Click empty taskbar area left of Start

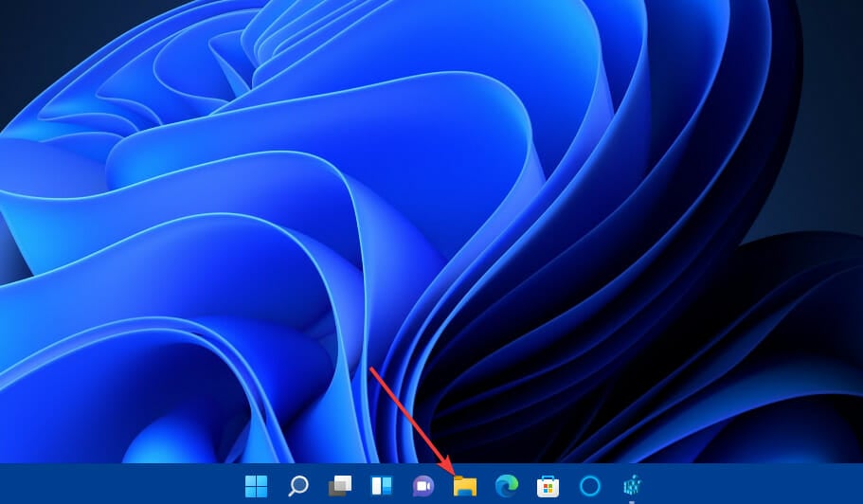click(114, 485)
